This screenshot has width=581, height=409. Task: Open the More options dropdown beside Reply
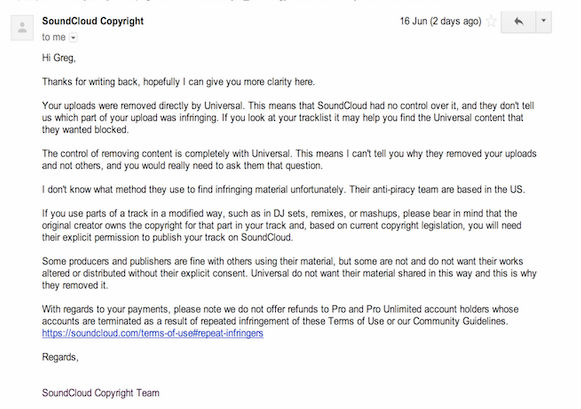544,22
